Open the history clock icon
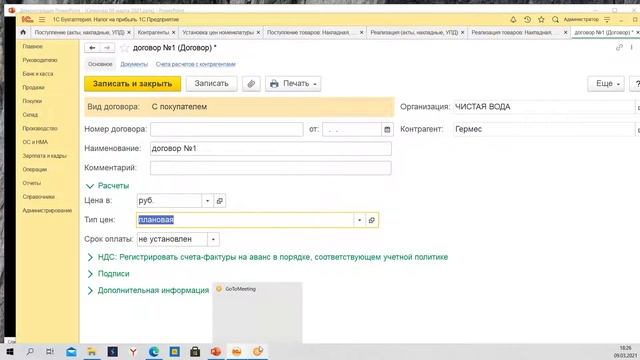Viewport: 640px width, 360px height. pos(527,20)
